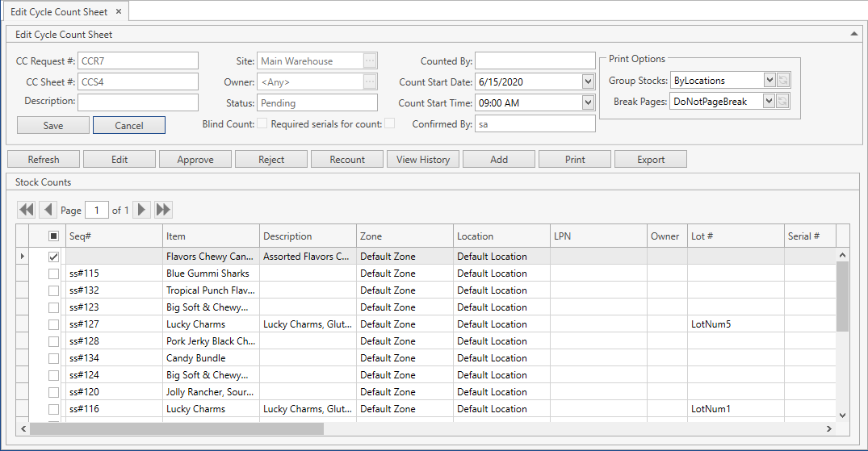This screenshot has height=451, width=868.
Task: Toggle the select-all checkbox in grid header
Action: (x=54, y=236)
